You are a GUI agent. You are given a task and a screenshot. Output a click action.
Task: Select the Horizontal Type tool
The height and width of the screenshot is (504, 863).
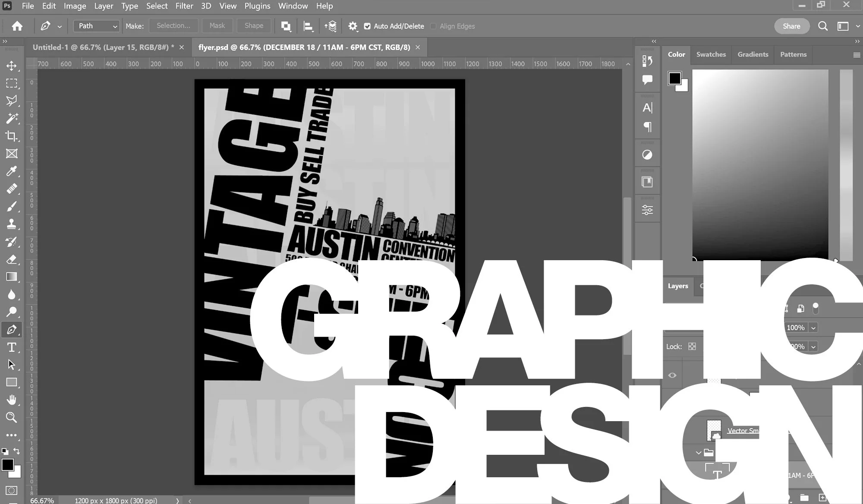click(x=12, y=347)
